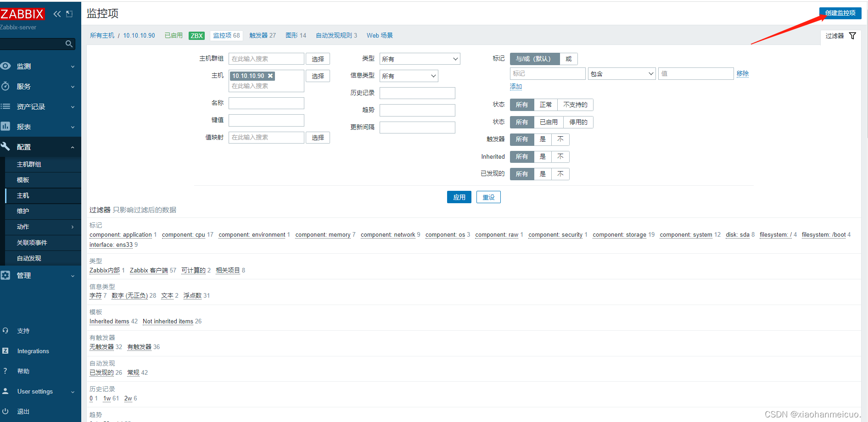Open 关联项事件 in configuration menu
Viewport: 868px width, 422px height.
coord(32,243)
